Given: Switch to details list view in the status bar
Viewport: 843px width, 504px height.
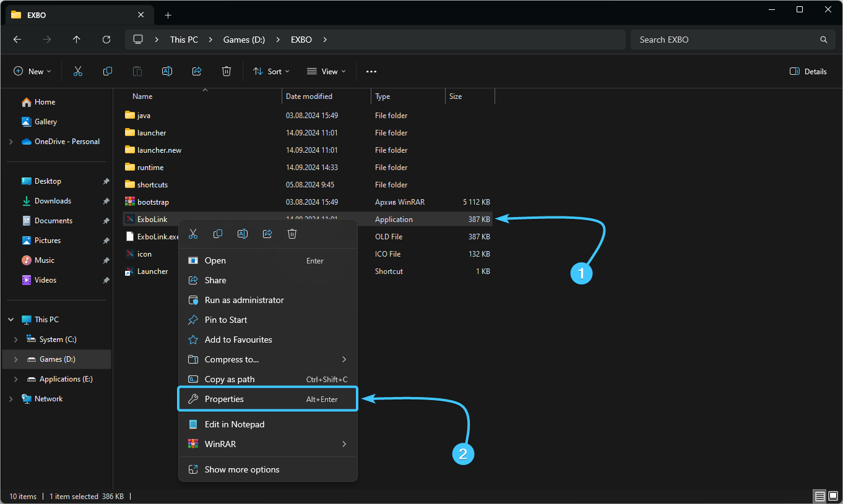Looking at the screenshot, I should (x=819, y=497).
